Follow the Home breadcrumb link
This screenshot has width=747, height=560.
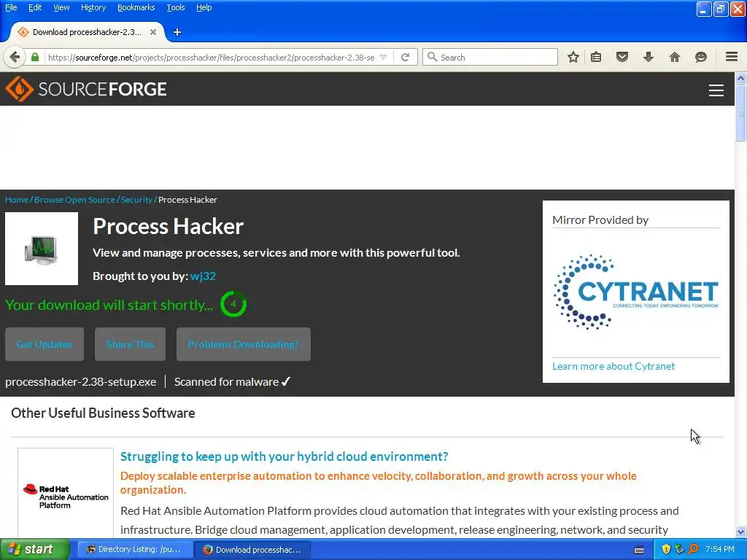click(x=17, y=200)
